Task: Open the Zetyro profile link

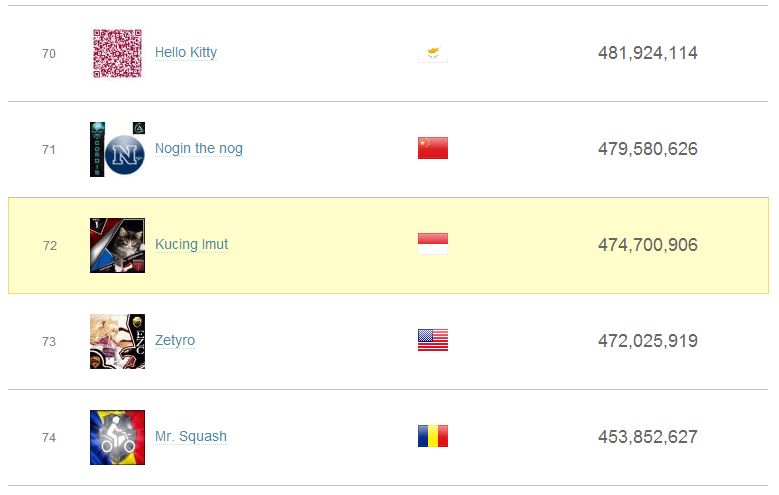Action: [x=175, y=341]
